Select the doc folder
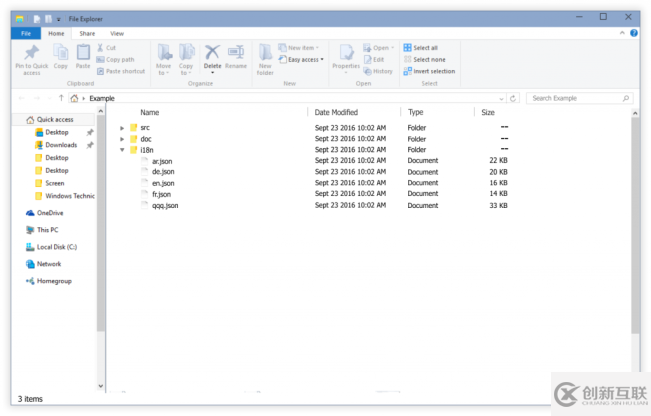 (141, 139)
